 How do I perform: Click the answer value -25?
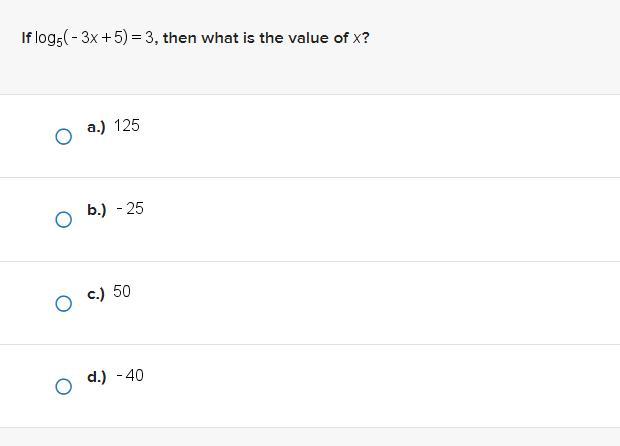click(x=130, y=209)
